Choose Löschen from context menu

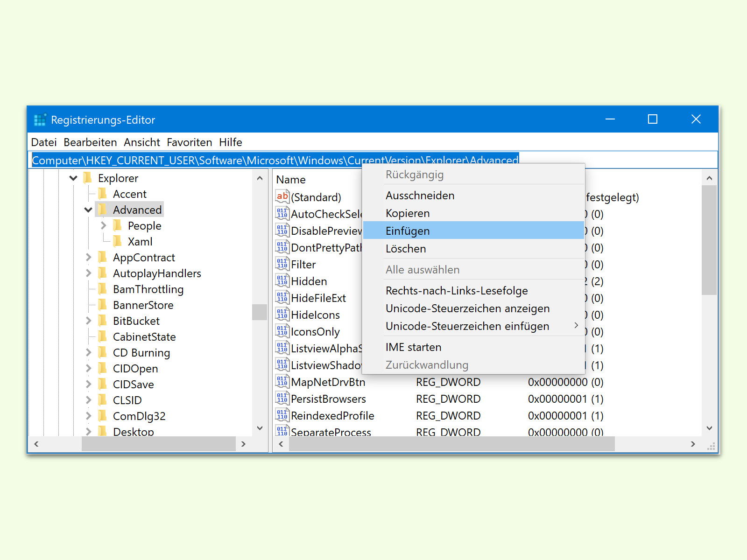pyautogui.click(x=474, y=248)
